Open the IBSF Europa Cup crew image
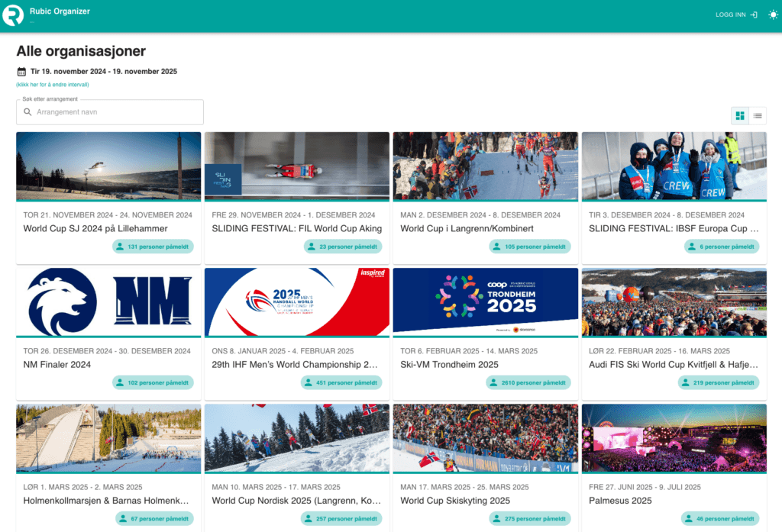The image size is (782, 532). (x=674, y=166)
